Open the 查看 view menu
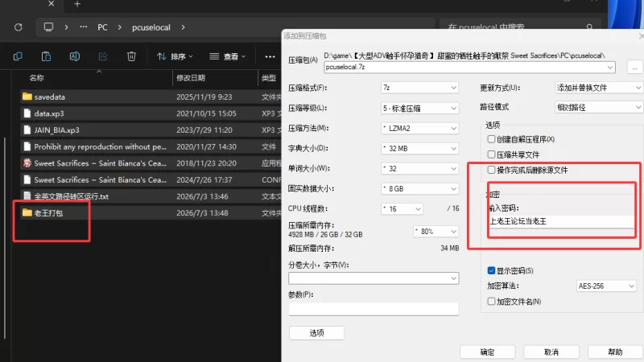Viewport: 644px width, 362px height. pyautogui.click(x=227, y=56)
